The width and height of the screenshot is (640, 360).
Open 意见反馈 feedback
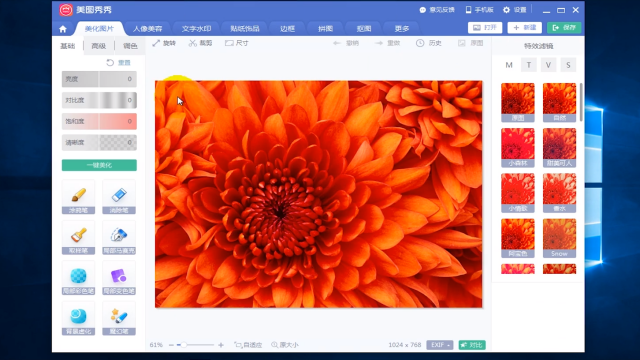click(437, 10)
